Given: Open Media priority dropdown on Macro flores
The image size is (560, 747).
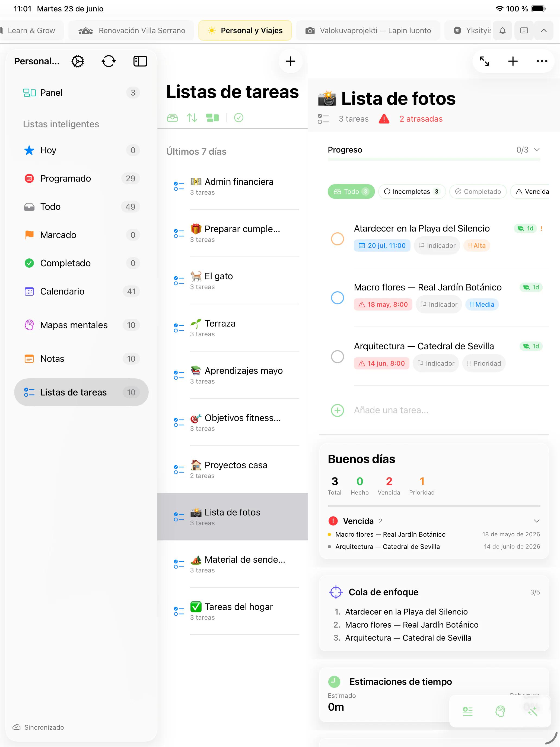Looking at the screenshot, I should [x=482, y=305].
